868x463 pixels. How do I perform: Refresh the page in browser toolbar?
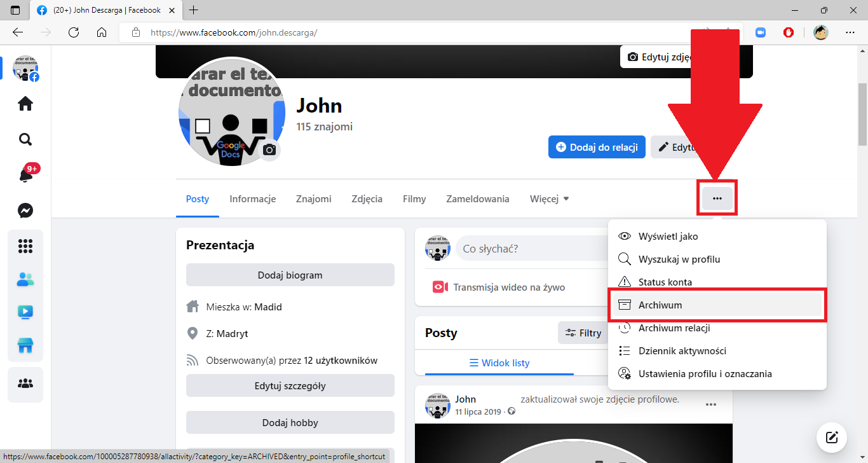[x=73, y=32]
